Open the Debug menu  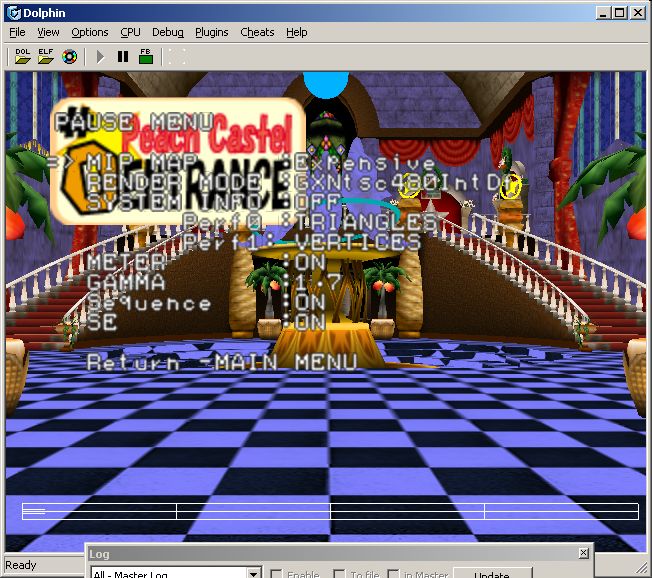(168, 32)
